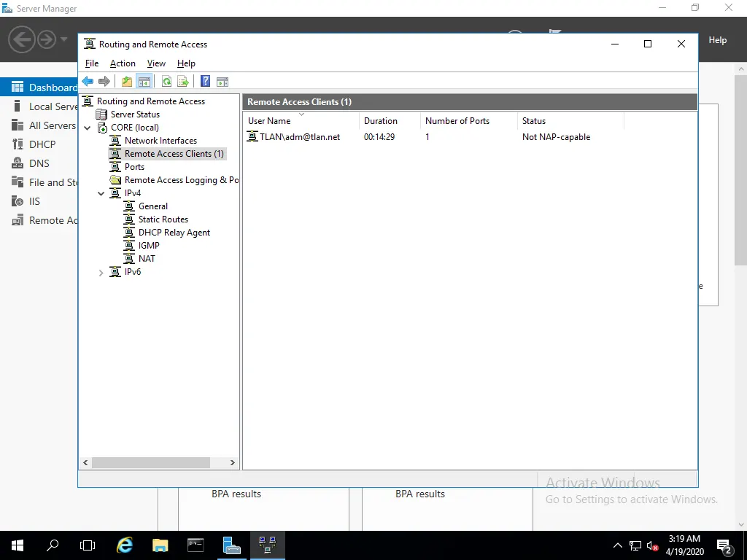This screenshot has height=560, width=747.
Task: Click the taskbar Search icon
Action: pyautogui.click(x=53, y=545)
